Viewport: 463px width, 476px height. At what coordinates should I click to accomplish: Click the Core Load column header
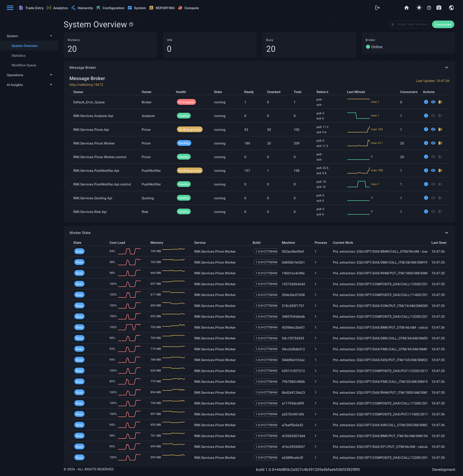(117, 243)
